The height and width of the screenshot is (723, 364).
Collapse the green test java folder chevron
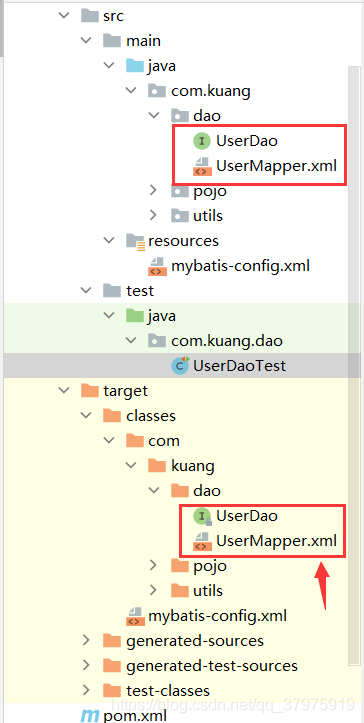point(109,315)
